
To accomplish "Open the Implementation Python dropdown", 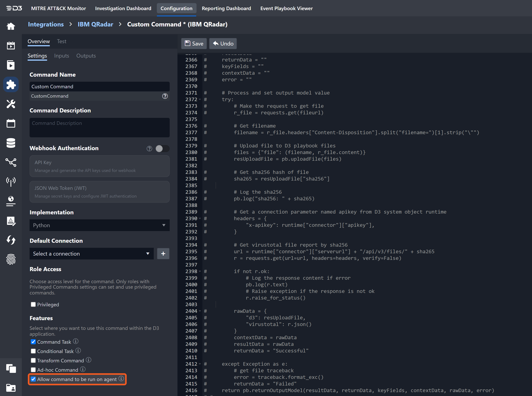I will pyautogui.click(x=99, y=225).
